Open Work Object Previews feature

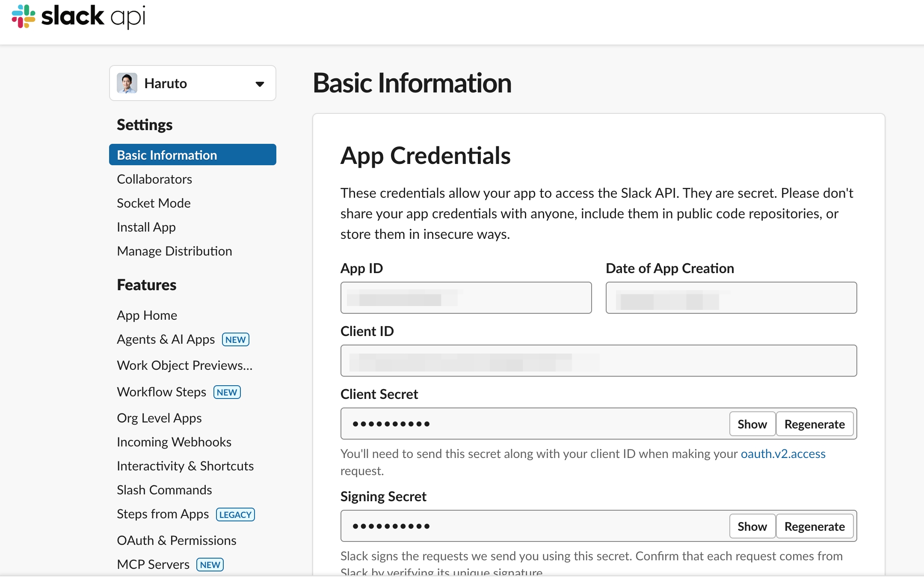[x=185, y=365]
